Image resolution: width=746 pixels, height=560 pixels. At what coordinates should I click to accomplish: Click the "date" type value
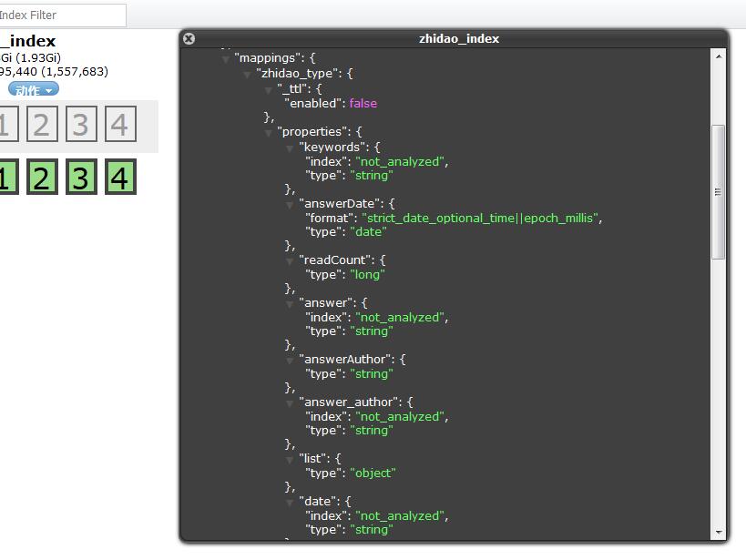pyautogui.click(x=368, y=231)
